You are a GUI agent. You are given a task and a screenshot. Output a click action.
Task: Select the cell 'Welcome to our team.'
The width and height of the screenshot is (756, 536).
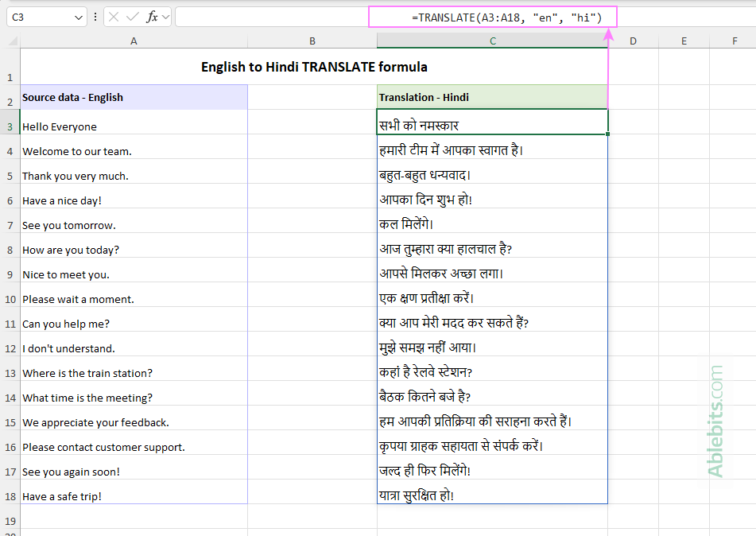[x=134, y=146]
